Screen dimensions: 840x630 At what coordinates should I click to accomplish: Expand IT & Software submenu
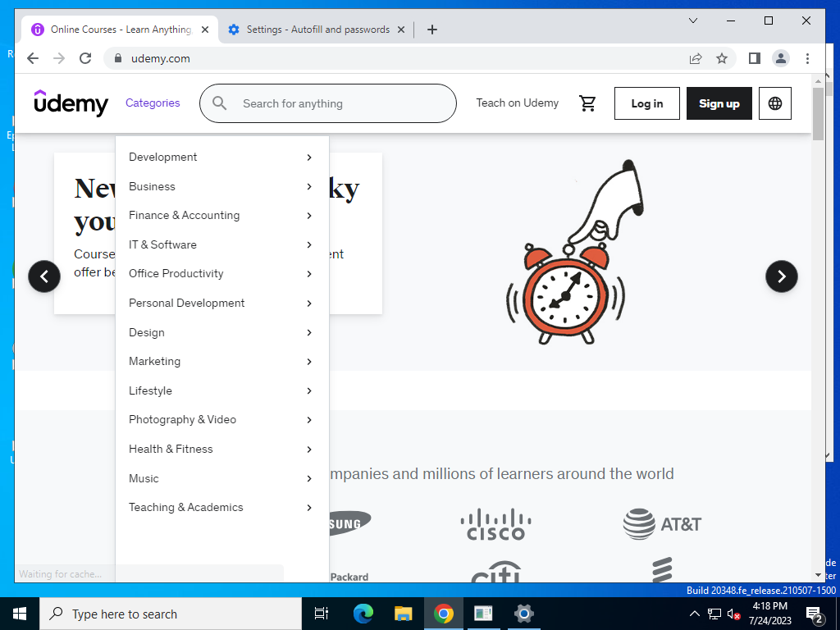click(221, 244)
